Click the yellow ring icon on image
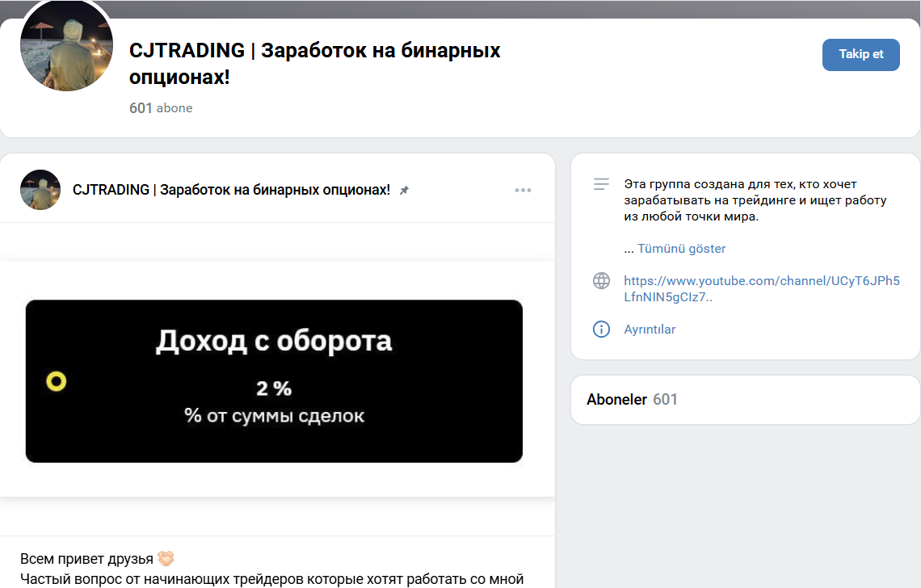The height and width of the screenshot is (588, 921). [56, 382]
